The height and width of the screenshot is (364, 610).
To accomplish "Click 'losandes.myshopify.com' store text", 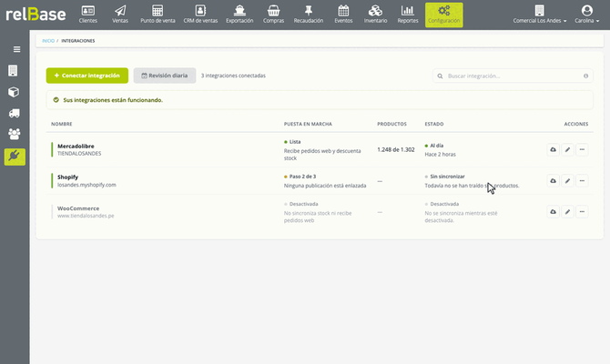I will pos(86,185).
